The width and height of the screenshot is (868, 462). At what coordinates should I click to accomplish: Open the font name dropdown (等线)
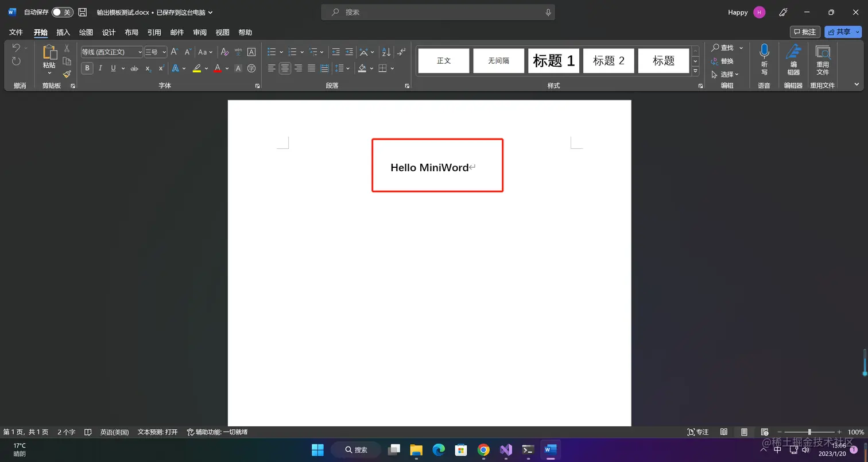click(140, 52)
